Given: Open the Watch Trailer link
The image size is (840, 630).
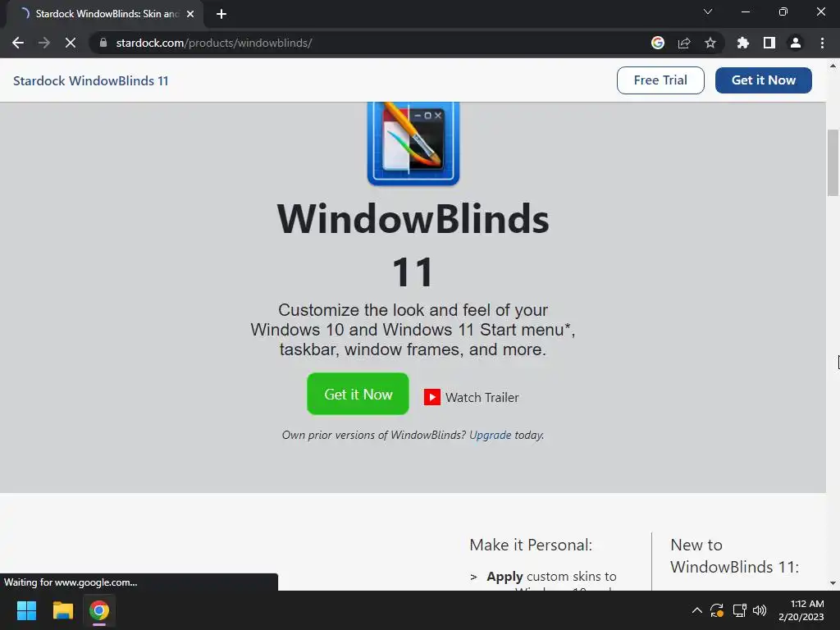Looking at the screenshot, I should pos(482,398).
